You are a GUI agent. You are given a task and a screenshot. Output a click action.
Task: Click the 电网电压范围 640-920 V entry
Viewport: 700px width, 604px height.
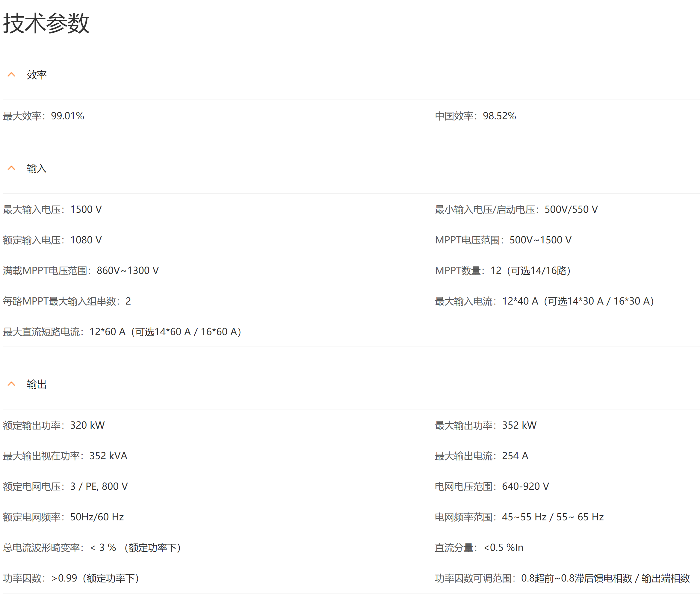pos(492,486)
